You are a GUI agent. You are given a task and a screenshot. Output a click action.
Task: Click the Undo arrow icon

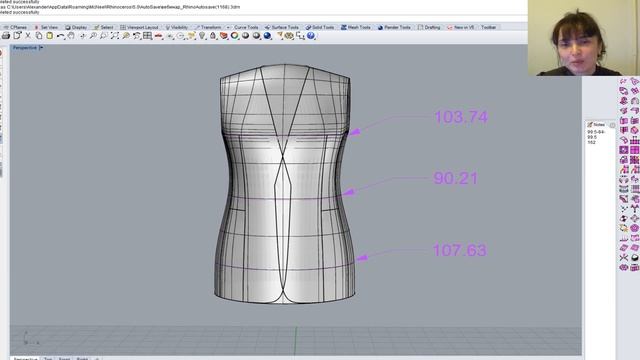click(x=60, y=36)
